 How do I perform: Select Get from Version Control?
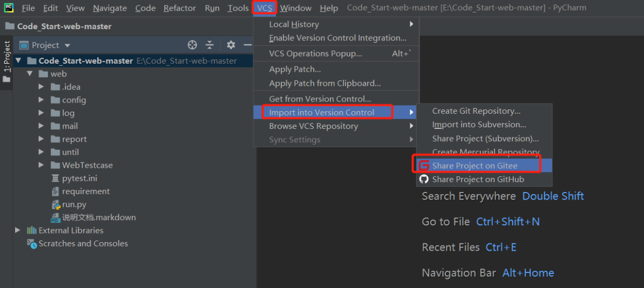point(336,99)
